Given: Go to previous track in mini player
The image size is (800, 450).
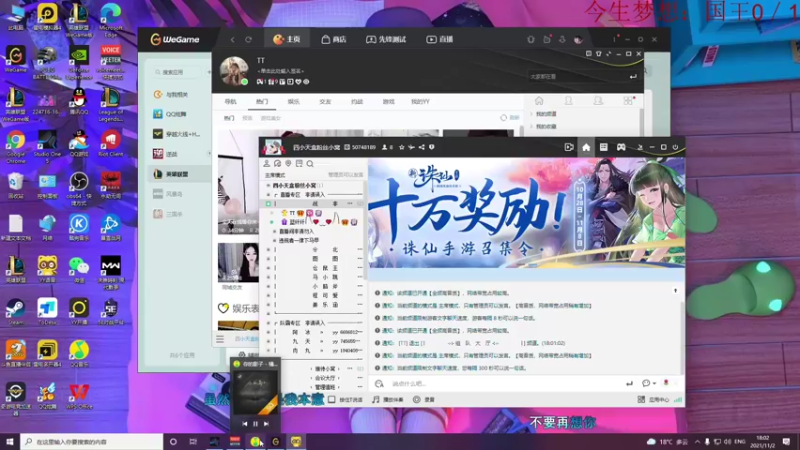Looking at the screenshot, I should 244,423.
